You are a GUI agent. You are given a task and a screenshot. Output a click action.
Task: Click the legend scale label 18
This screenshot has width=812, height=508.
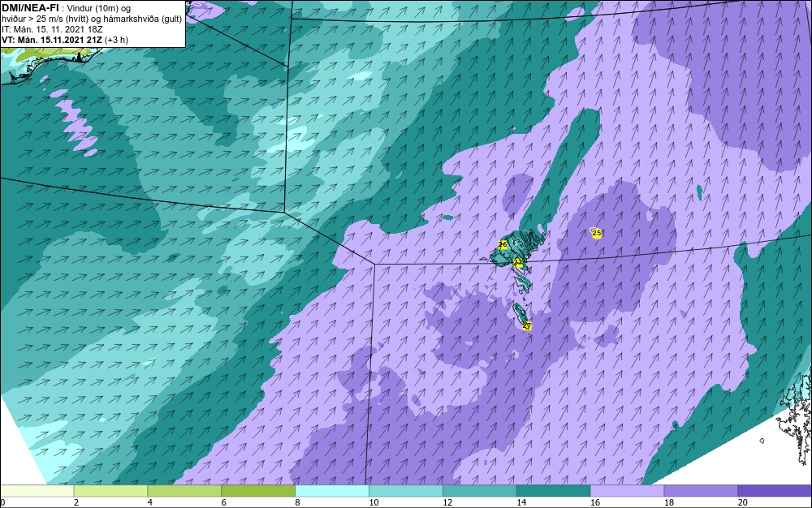pyautogui.click(x=669, y=502)
